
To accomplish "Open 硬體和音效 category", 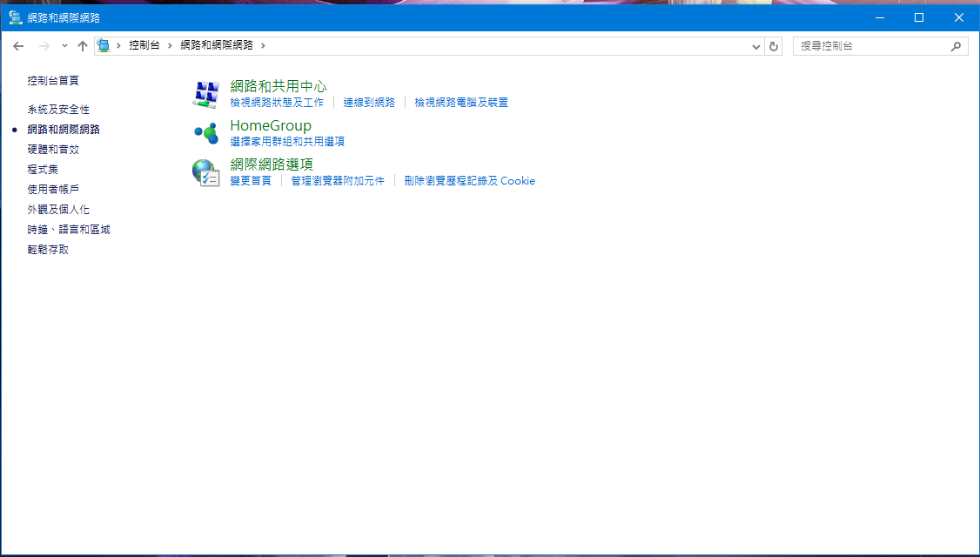I will point(53,150).
